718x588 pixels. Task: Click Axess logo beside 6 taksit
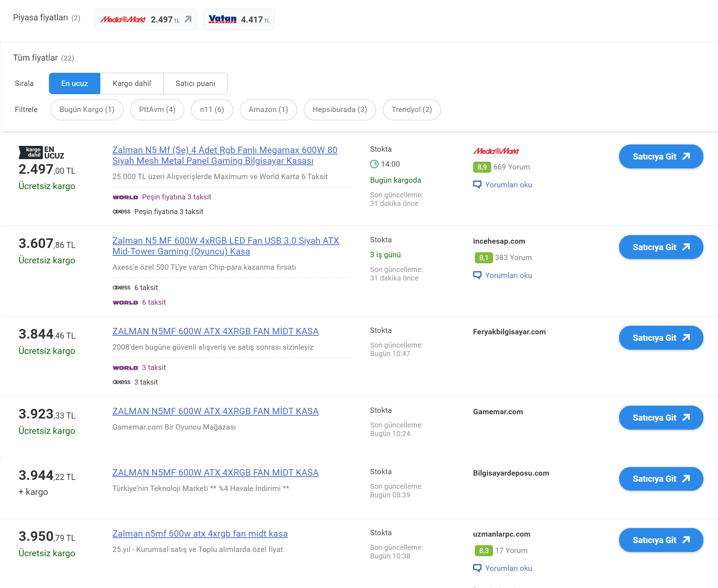(x=121, y=287)
